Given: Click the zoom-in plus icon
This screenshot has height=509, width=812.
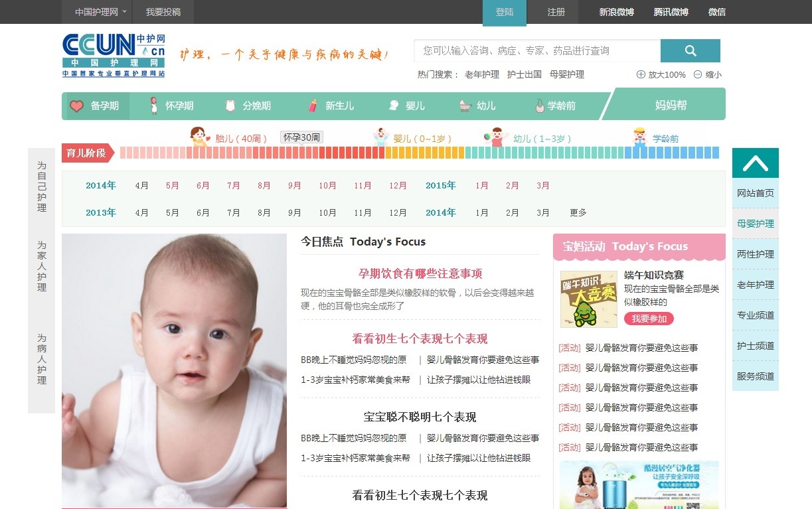Looking at the screenshot, I should (x=641, y=74).
